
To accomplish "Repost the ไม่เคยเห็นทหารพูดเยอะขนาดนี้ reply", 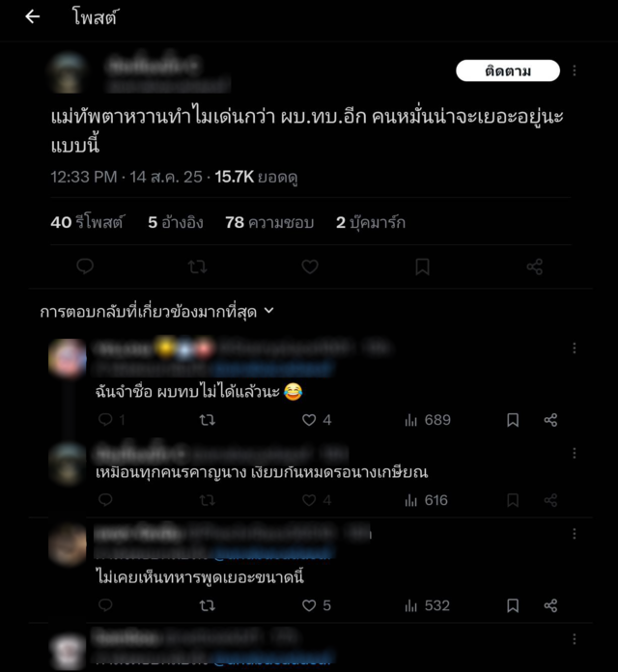I will (207, 605).
